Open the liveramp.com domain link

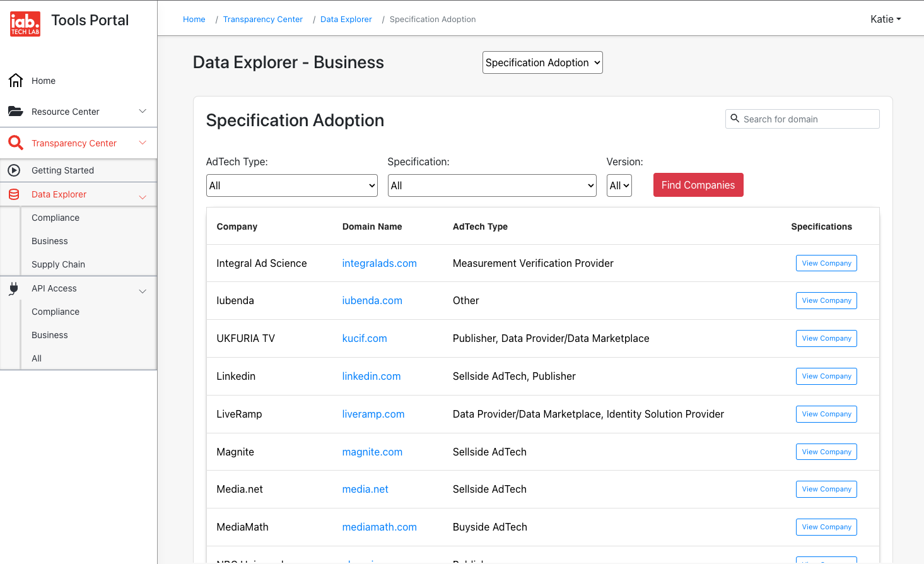click(373, 414)
